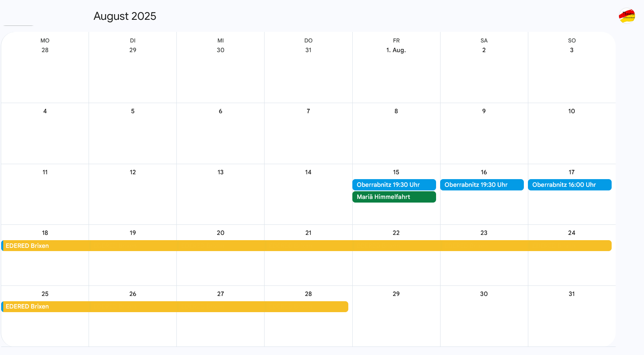Select the date 21
The image size is (644, 355).
click(308, 233)
